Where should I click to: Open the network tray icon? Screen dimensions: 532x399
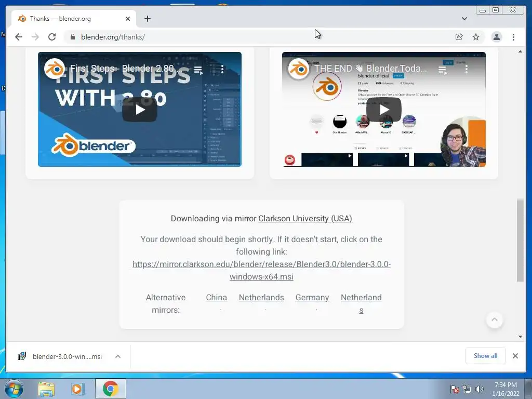click(467, 389)
